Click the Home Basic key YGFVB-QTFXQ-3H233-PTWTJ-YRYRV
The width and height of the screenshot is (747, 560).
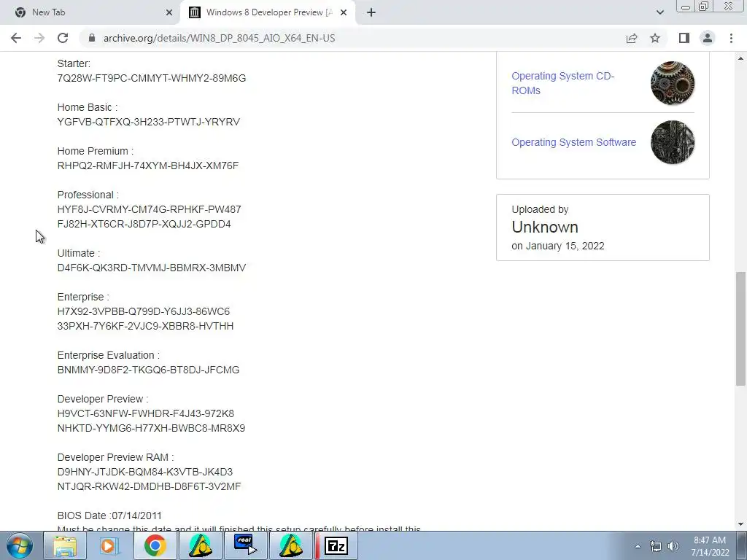(149, 122)
